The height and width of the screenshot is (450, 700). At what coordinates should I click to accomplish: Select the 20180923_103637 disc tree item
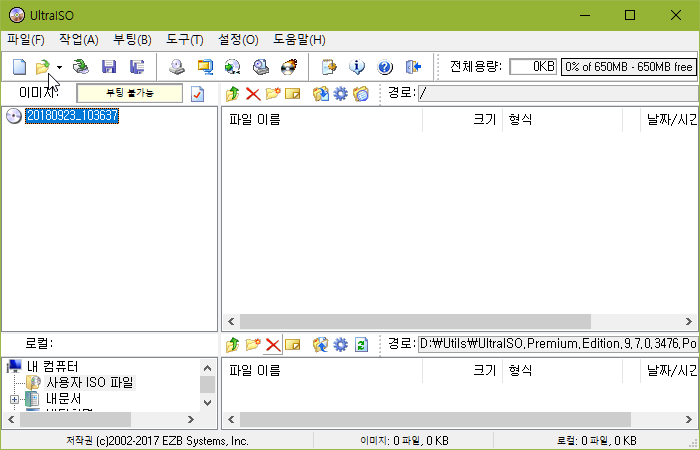pos(72,116)
